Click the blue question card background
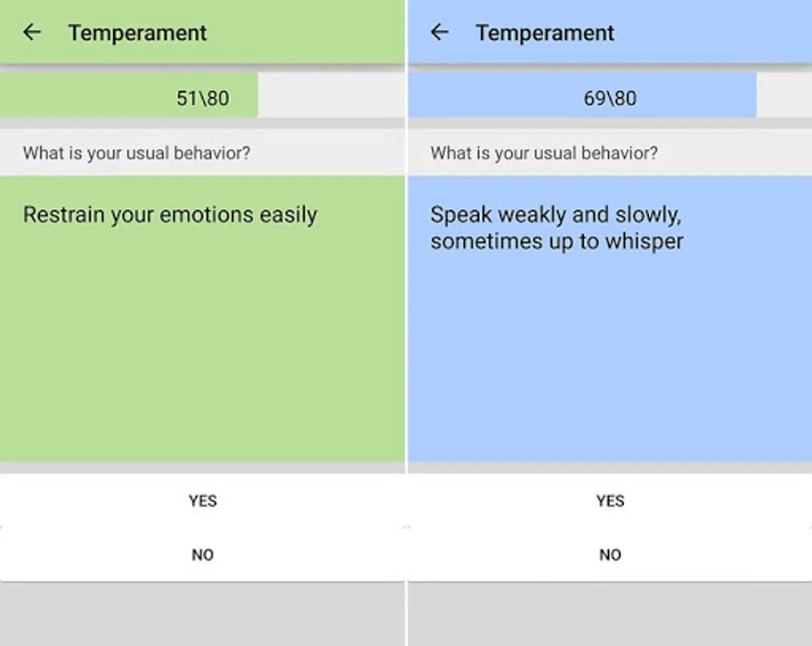The height and width of the screenshot is (646, 812). (610, 352)
